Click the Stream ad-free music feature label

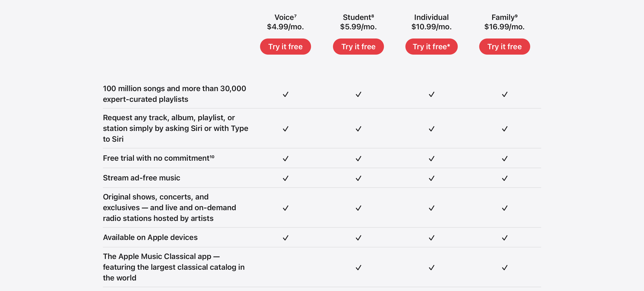(x=142, y=178)
